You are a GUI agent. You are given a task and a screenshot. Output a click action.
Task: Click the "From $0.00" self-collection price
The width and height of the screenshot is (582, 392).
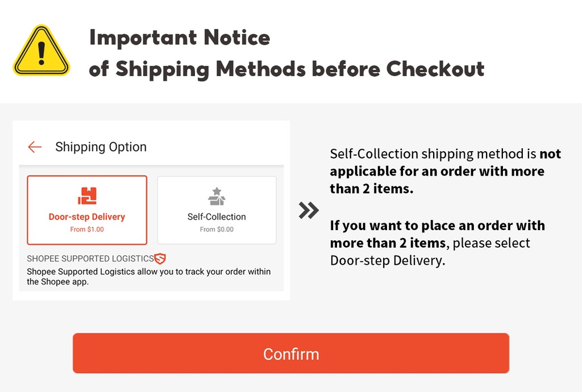click(217, 230)
